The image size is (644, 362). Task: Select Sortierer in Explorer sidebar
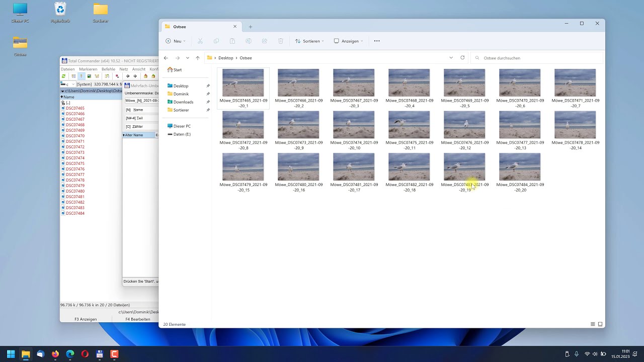tap(181, 110)
